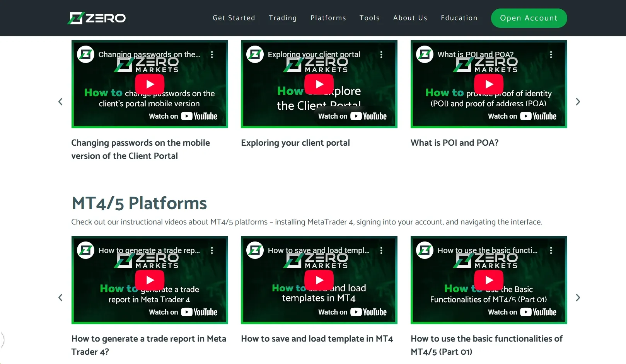626x364 pixels.
Task: Click caption 'How to generate a trade report'
Action: (149, 345)
